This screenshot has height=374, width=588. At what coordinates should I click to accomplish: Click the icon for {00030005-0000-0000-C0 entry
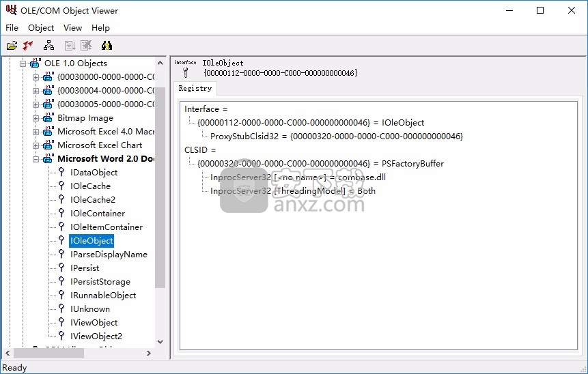(x=48, y=104)
